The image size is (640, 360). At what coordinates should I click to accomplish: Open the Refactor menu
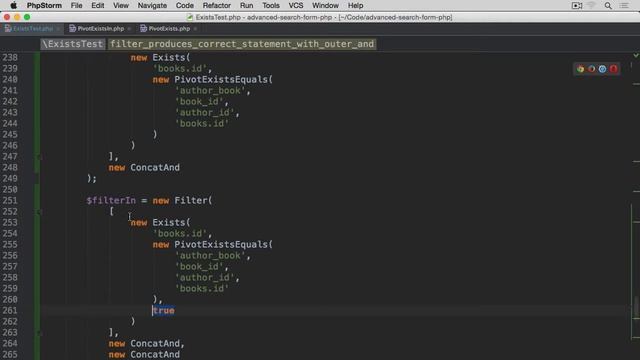217,6
